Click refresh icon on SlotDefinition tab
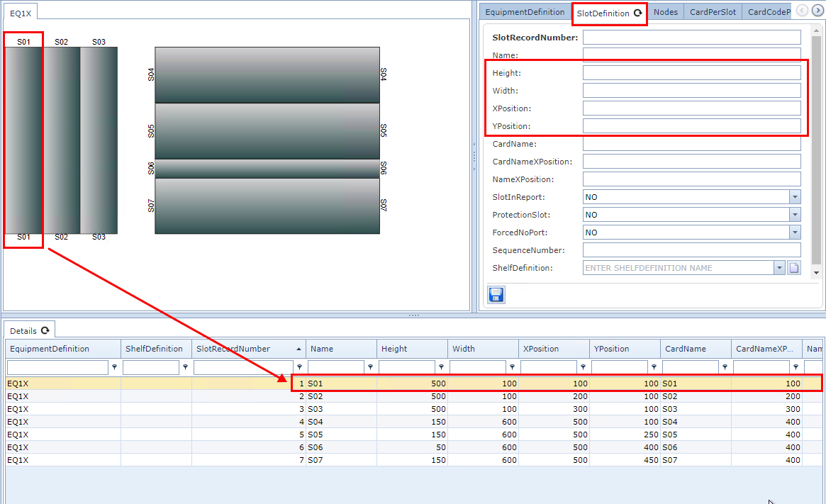This screenshot has width=826, height=504. tap(638, 13)
